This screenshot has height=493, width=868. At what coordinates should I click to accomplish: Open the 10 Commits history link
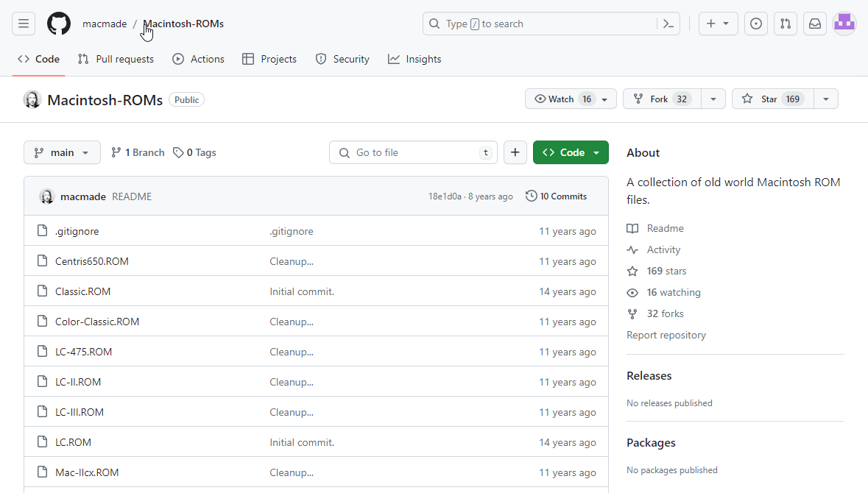pyautogui.click(x=556, y=196)
